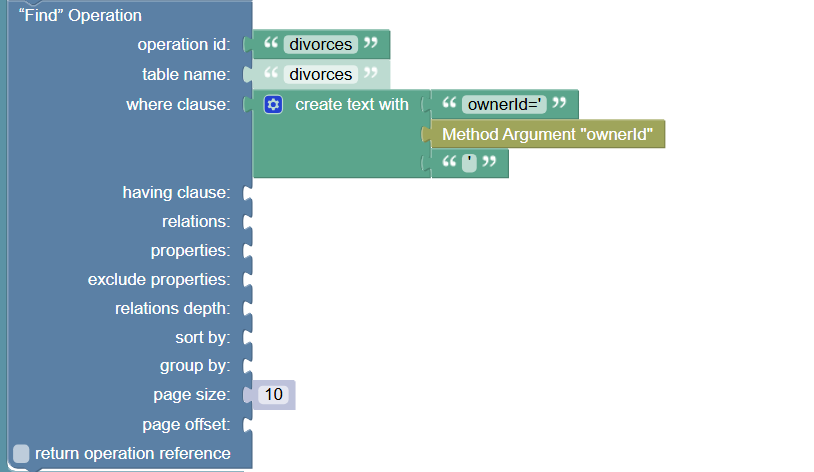Viewport: 814px width, 472px height.
Task: Click the relations input socket
Action: (x=248, y=222)
